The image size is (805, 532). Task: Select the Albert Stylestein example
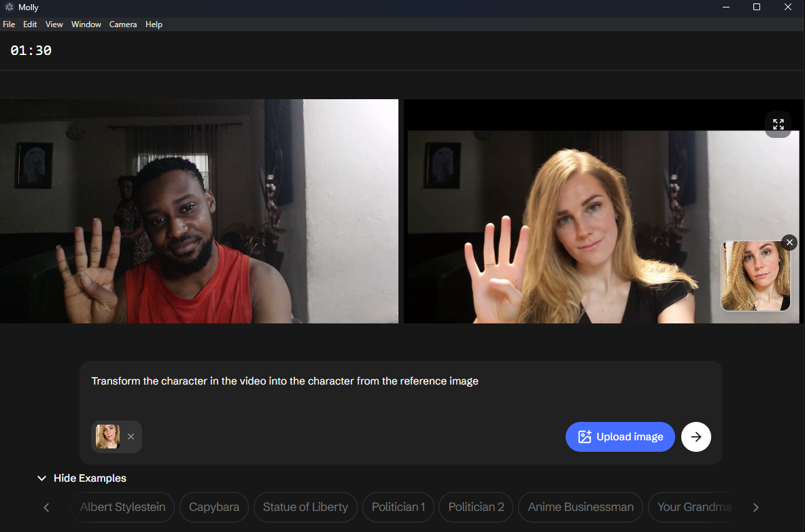point(122,507)
